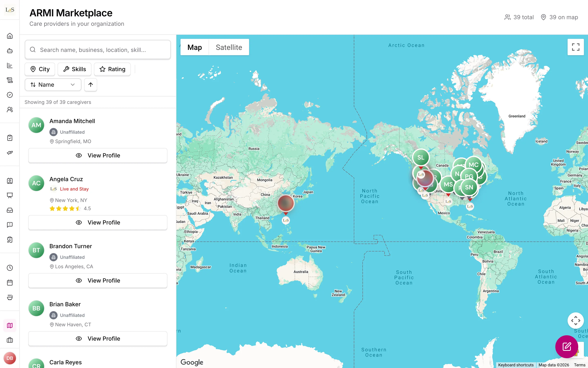Image resolution: width=588 pixels, height=368 pixels.
Task: Select the Map view tab
Action: [195, 47]
